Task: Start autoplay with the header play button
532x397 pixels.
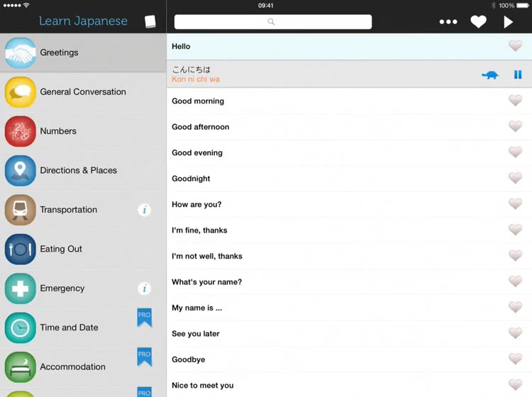Action: pyautogui.click(x=508, y=22)
